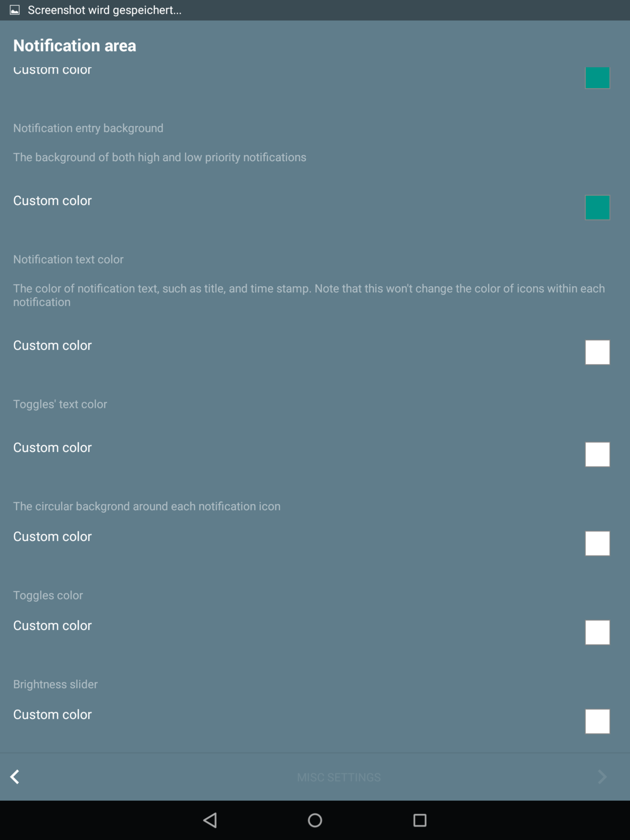
Task: Pick the Notification text color swatch
Action: pos(597,352)
